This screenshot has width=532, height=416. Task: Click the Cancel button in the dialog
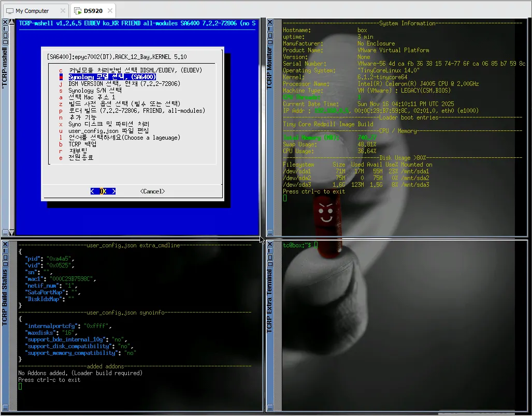(152, 191)
